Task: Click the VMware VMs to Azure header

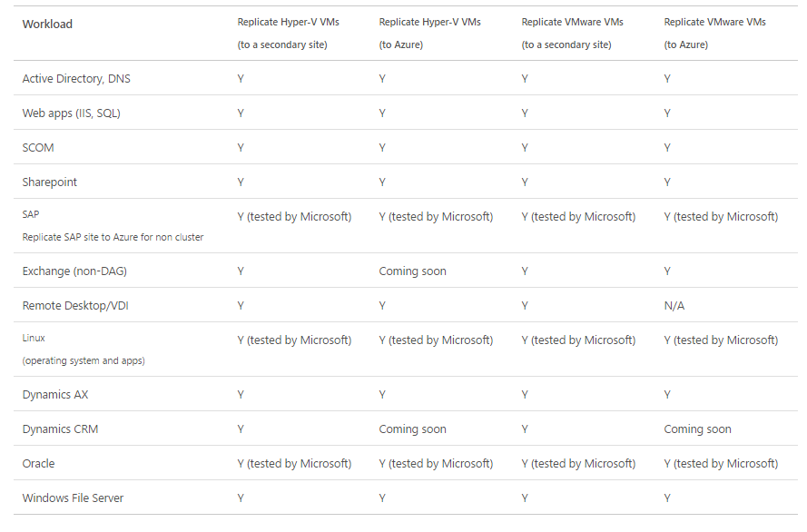Action: [x=715, y=34]
